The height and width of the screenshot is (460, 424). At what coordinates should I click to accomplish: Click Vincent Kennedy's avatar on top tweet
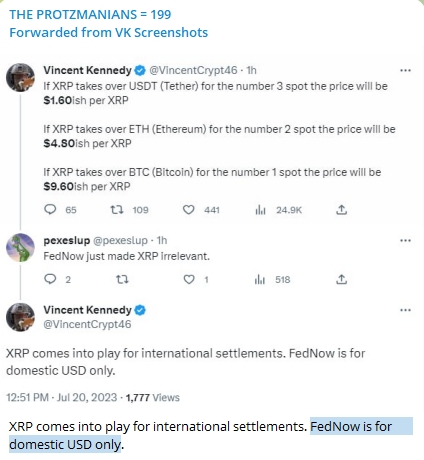tap(20, 77)
